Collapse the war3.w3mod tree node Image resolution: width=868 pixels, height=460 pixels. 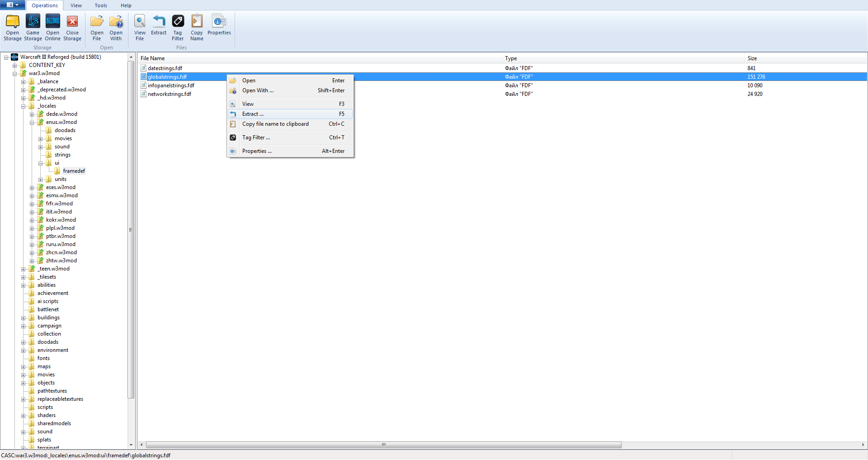point(14,74)
